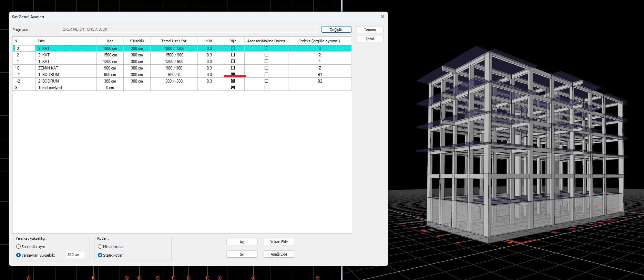Click the project name field İLKER METİN TUNÇ A BLOK
The width and height of the screenshot is (644, 280).
pos(189,30)
